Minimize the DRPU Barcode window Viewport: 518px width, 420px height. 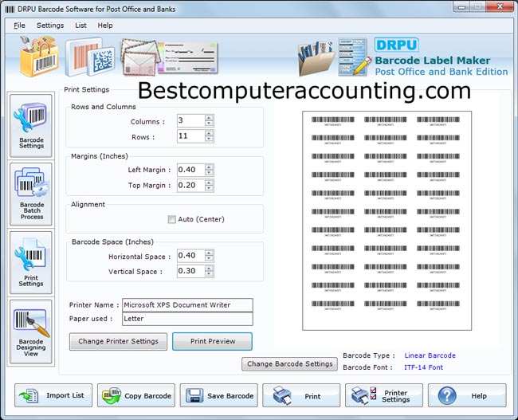point(462,6)
